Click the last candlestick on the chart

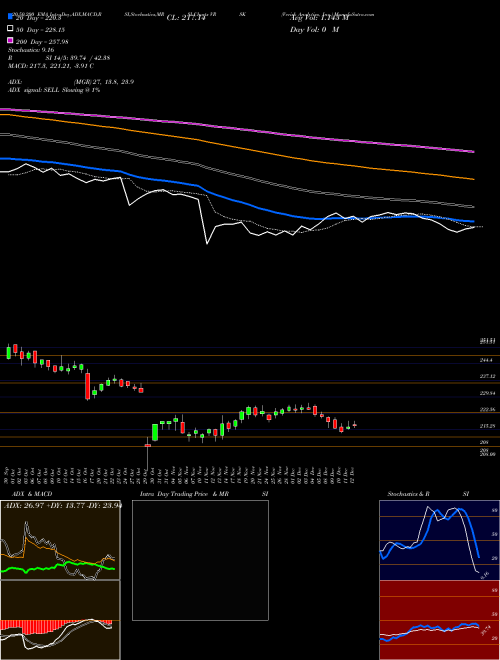coord(355,425)
